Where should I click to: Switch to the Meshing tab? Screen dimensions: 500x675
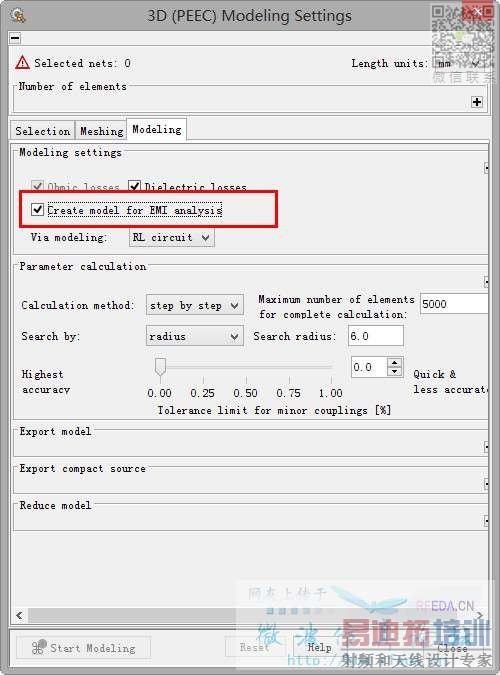(102, 131)
